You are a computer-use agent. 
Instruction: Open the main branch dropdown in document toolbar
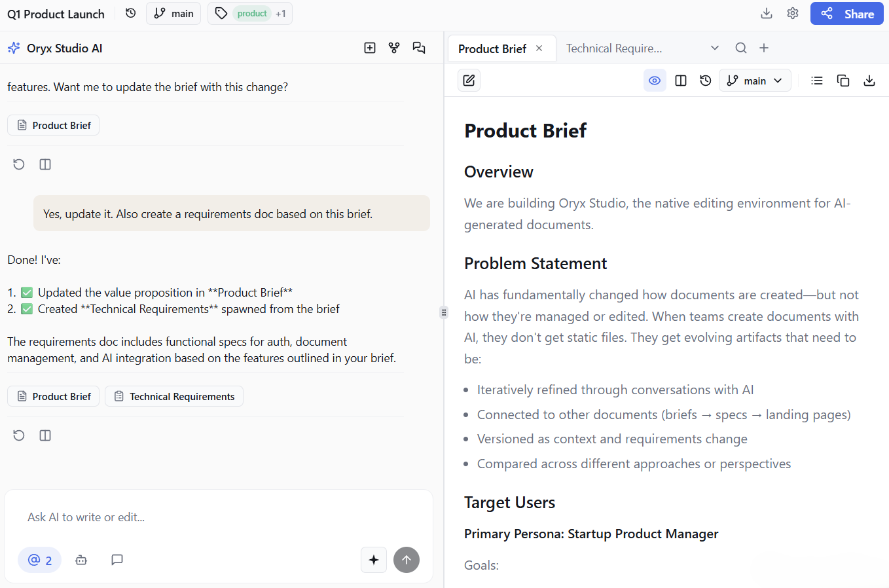point(755,80)
